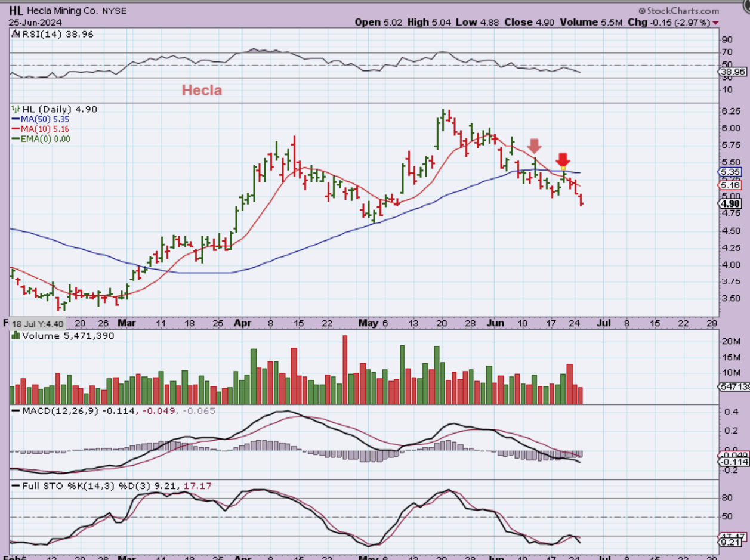The width and height of the screenshot is (750, 560).
Task: Click the blue 5.35 tag on price axis
Action: (x=731, y=171)
